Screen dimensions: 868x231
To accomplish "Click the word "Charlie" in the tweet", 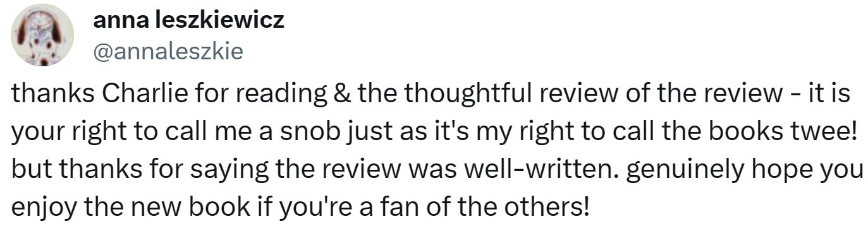I will 134,95.
